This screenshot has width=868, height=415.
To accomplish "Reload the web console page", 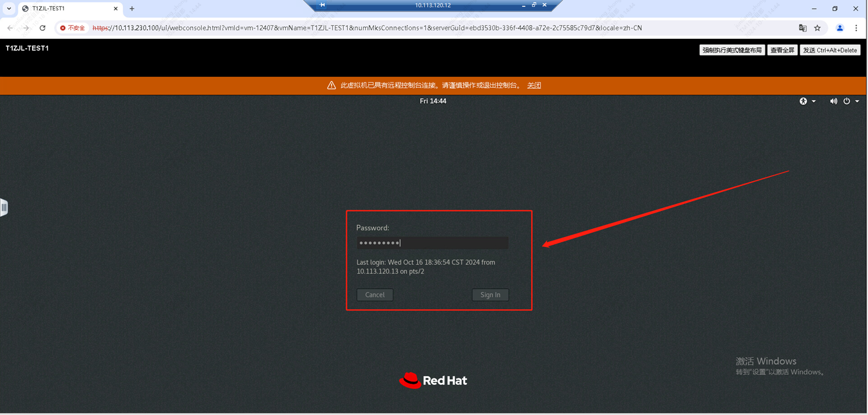I will (x=42, y=28).
